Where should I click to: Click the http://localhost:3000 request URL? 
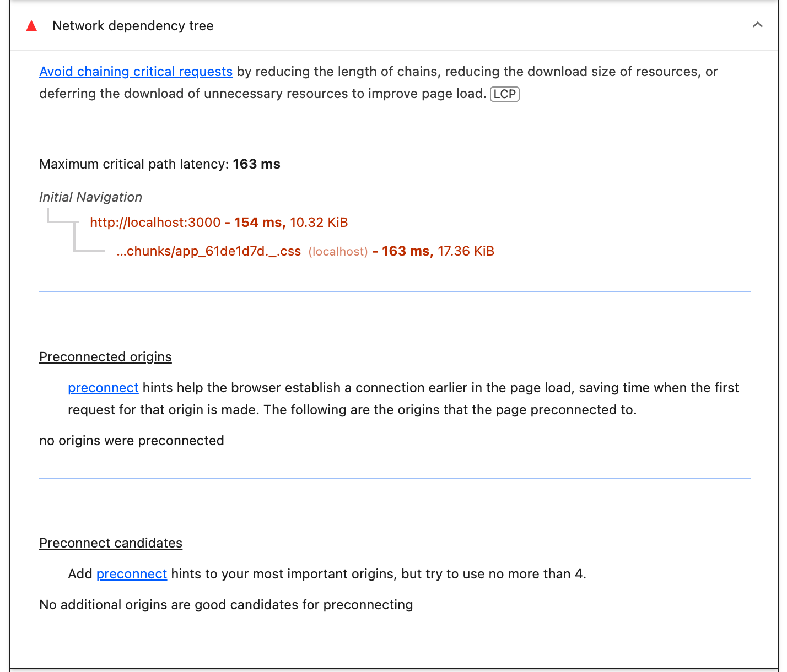click(155, 223)
